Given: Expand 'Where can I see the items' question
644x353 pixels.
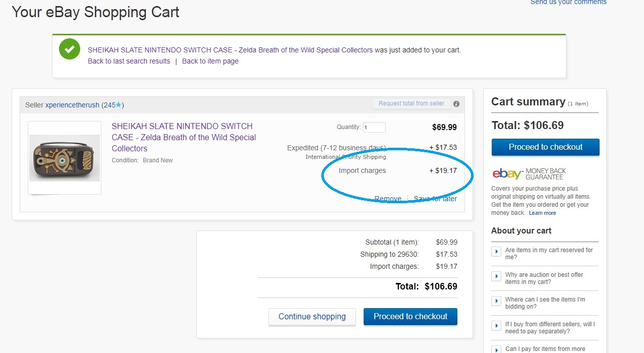Looking at the screenshot, I should point(496,301).
